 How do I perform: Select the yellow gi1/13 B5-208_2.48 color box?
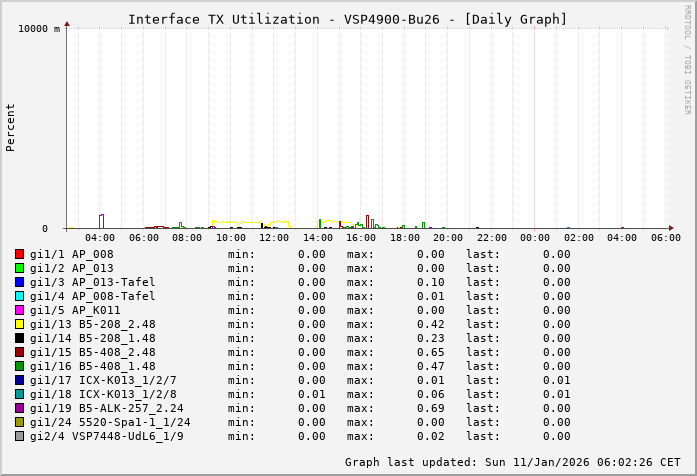(x=19, y=324)
